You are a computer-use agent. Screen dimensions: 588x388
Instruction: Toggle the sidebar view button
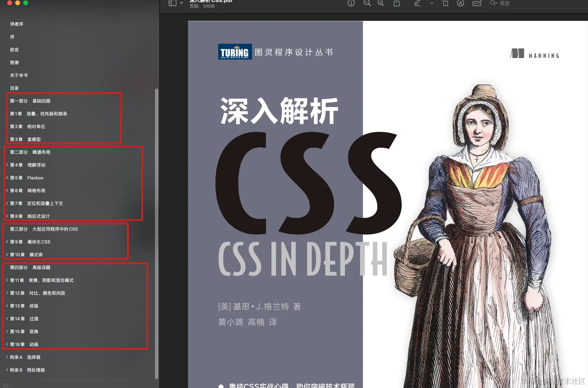tap(173, 3)
